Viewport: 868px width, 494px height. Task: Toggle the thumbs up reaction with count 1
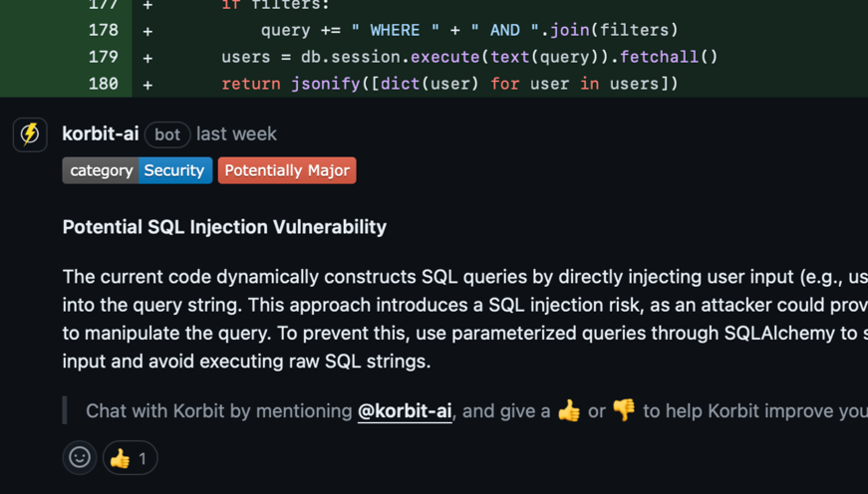click(x=130, y=457)
